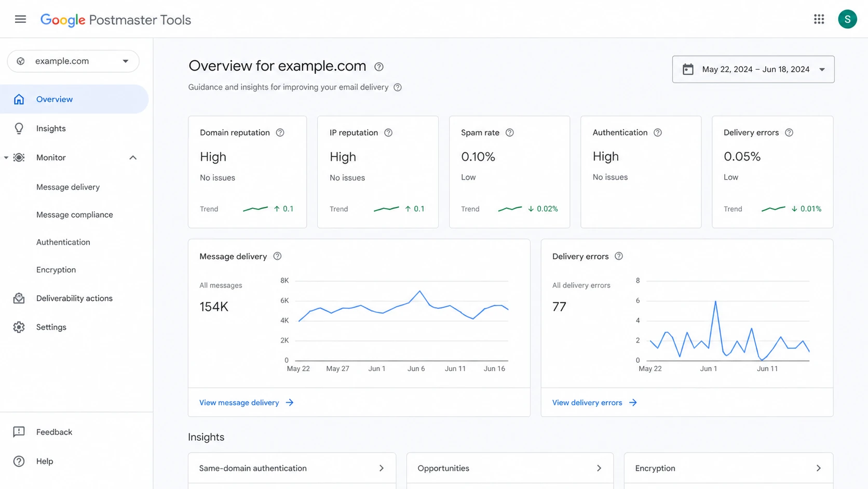Click the Monitor sidebar icon
The width and height of the screenshot is (868, 489).
(19, 157)
